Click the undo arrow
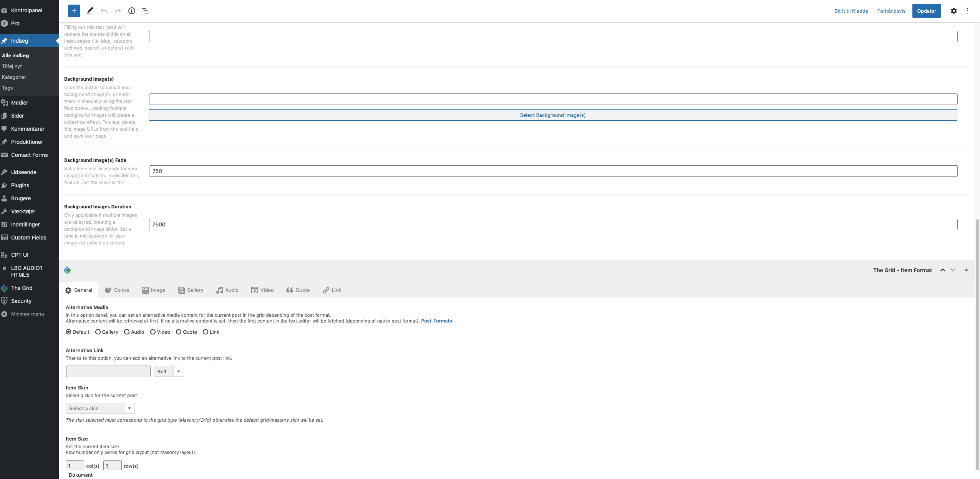980x479 pixels. tap(104, 11)
